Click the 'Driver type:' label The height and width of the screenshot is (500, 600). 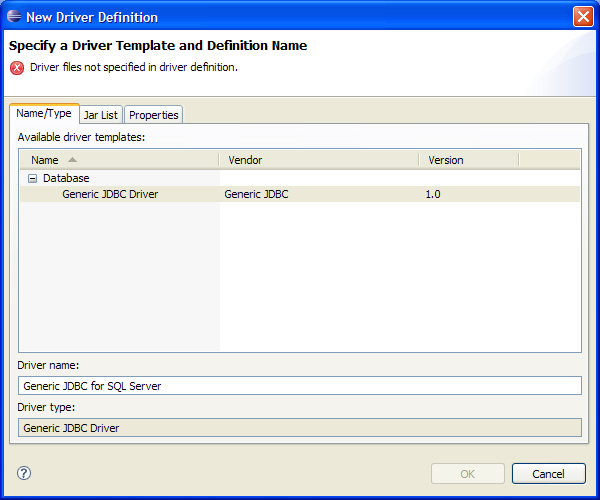pos(46,407)
